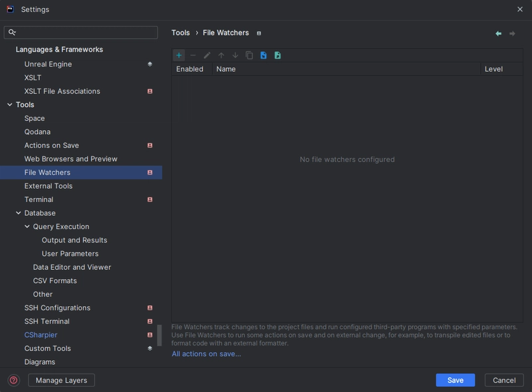Open the All actions on save link
This screenshot has height=392, width=532.
(206, 353)
